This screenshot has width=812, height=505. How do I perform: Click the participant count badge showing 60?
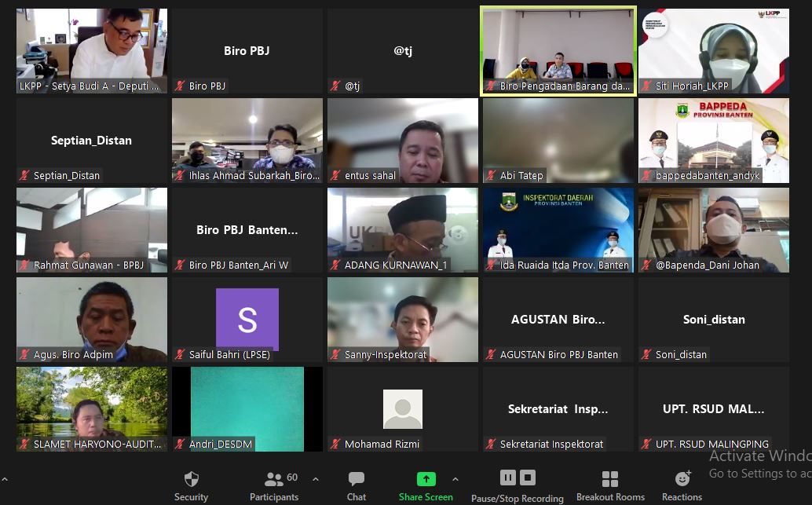coord(291,477)
